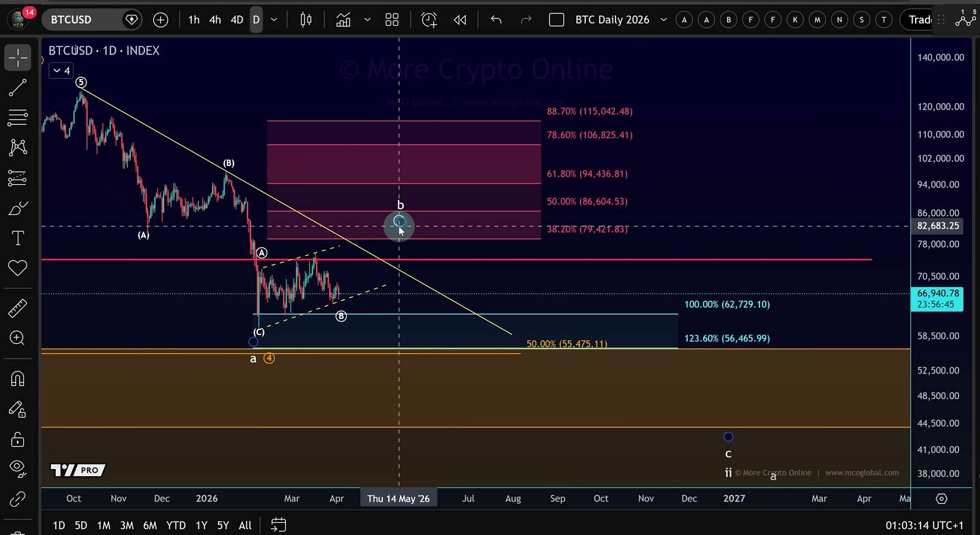
Task: Select the ruler measure tool
Action: click(x=18, y=308)
